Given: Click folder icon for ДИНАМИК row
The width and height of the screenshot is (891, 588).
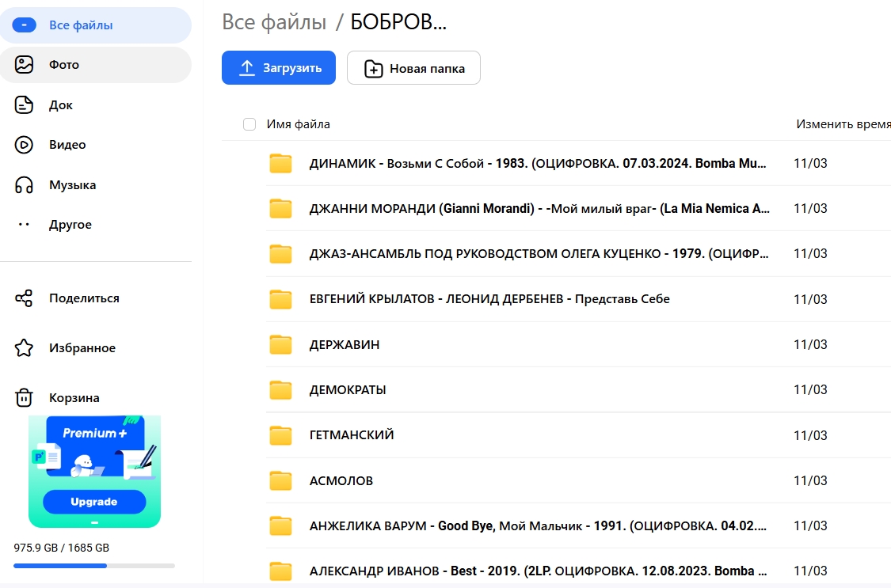Looking at the screenshot, I should (280, 164).
